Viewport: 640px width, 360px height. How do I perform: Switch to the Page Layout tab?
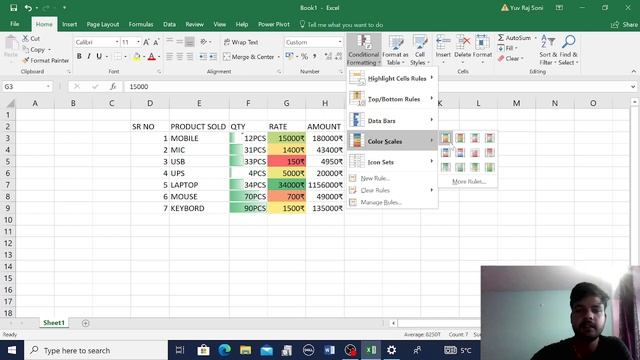click(102, 24)
